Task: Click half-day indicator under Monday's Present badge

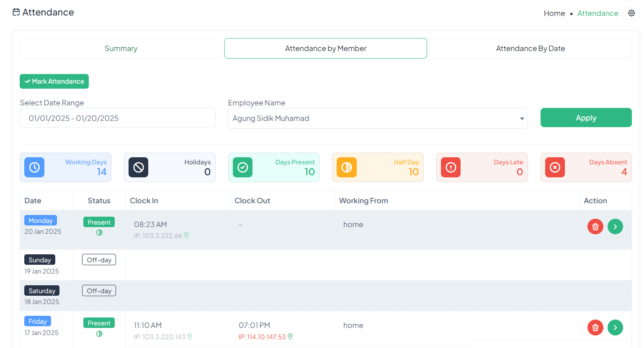Action: tap(99, 233)
